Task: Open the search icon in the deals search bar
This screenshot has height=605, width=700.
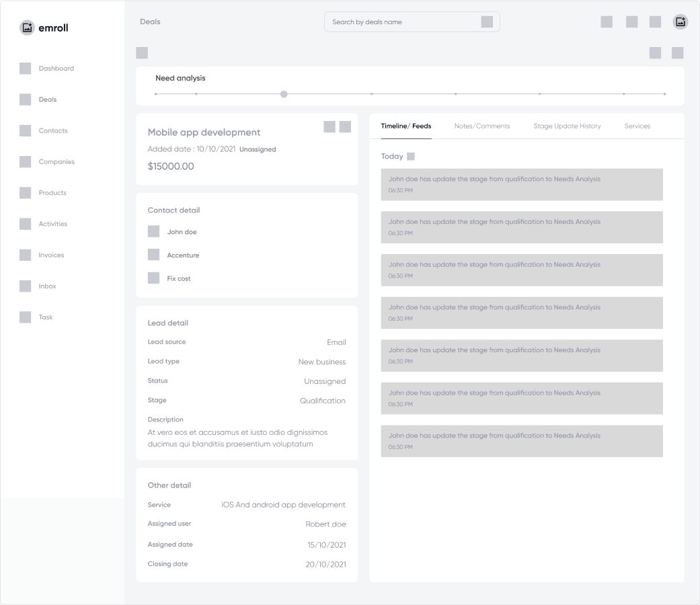Action: (x=486, y=22)
